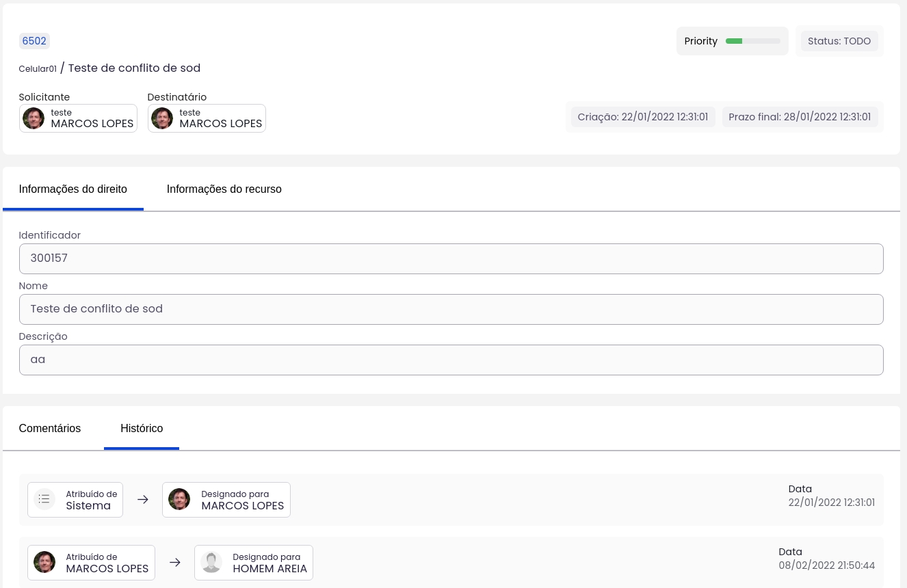Select the Informações do direito tab

click(x=73, y=189)
